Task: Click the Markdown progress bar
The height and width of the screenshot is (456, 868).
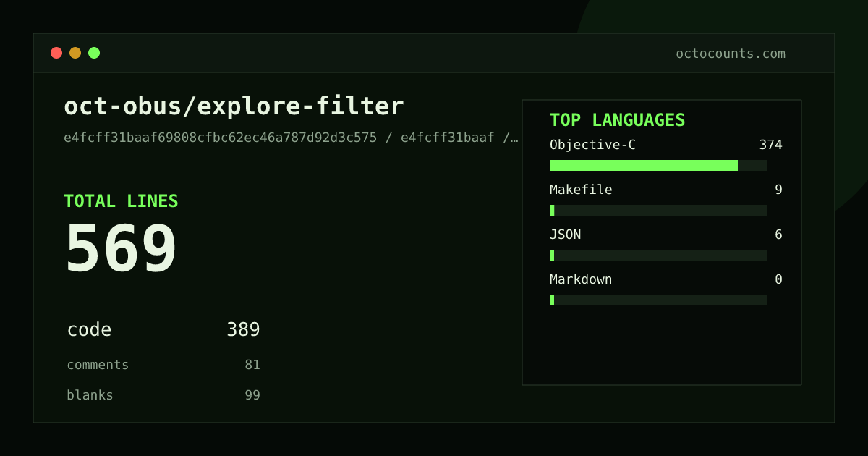Action: coord(658,300)
